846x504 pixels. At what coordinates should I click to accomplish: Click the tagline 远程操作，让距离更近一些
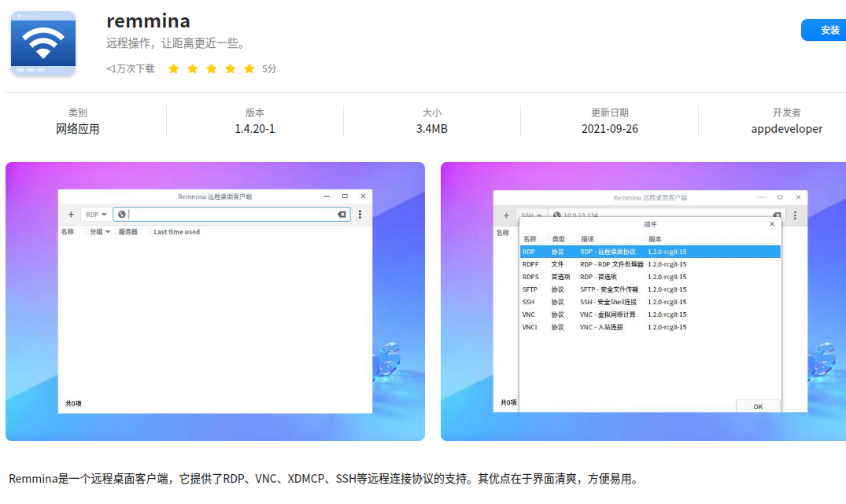tap(176, 43)
